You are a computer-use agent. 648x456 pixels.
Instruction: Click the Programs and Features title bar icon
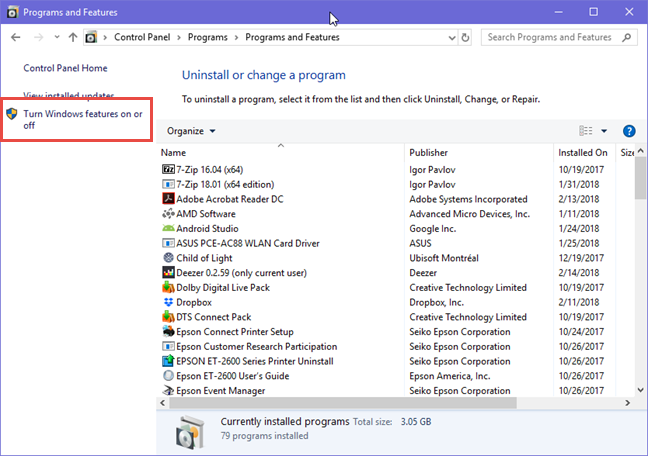coord(12,12)
